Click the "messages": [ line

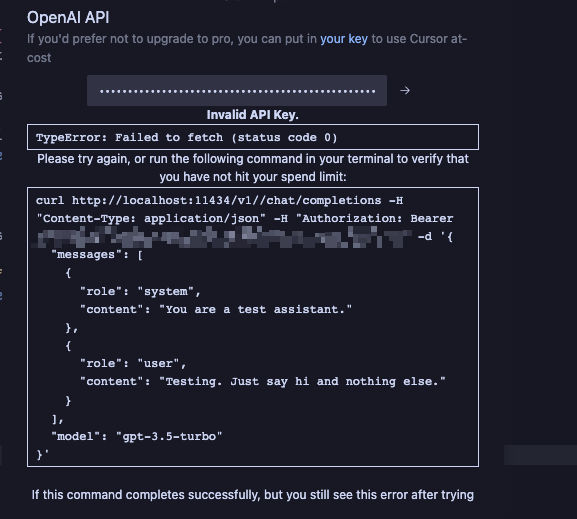click(x=97, y=255)
